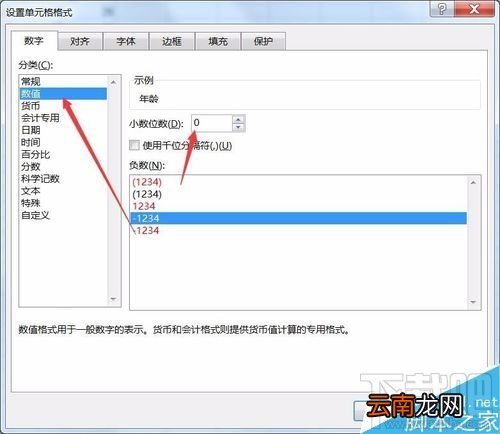Select 科学记数 category
This screenshot has height=434, width=500.
coord(63,179)
